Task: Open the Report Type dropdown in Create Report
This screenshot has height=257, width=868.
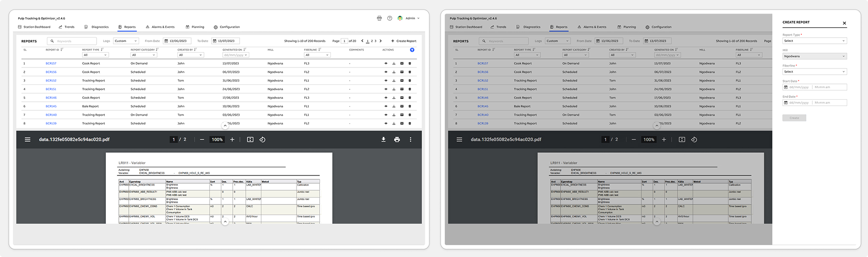Action: click(x=814, y=41)
